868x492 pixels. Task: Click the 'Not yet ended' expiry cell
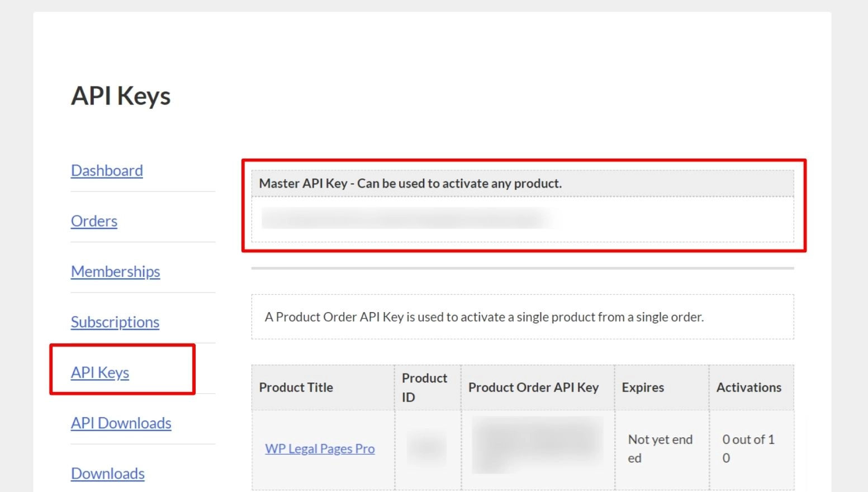click(x=660, y=448)
